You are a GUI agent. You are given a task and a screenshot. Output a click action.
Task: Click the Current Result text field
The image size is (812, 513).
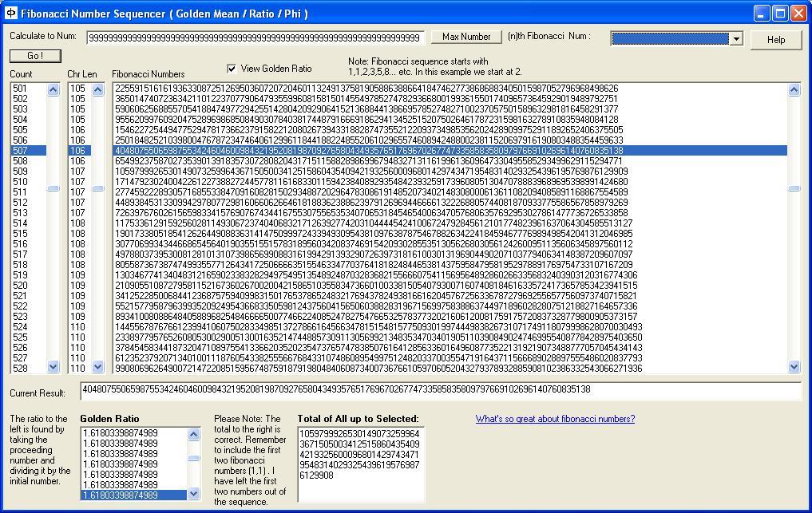click(440, 390)
